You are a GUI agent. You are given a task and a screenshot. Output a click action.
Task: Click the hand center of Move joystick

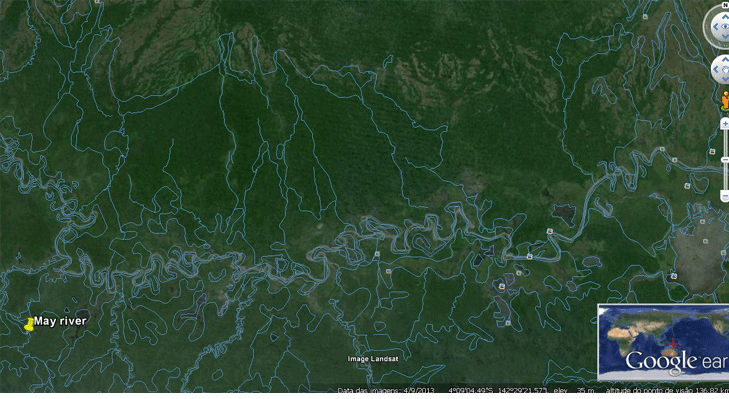pyautogui.click(x=726, y=70)
